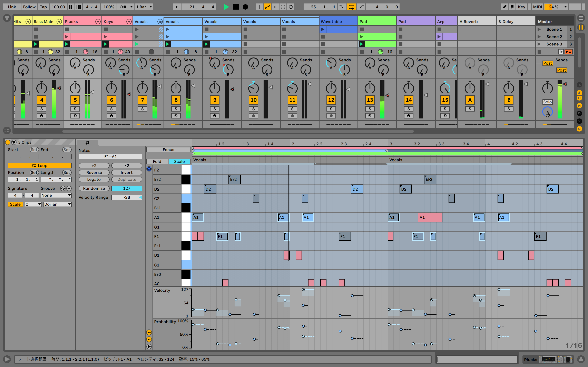This screenshot has height=367, width=588.
Task: Select the Wavetable track header
Action: [338, 22]
